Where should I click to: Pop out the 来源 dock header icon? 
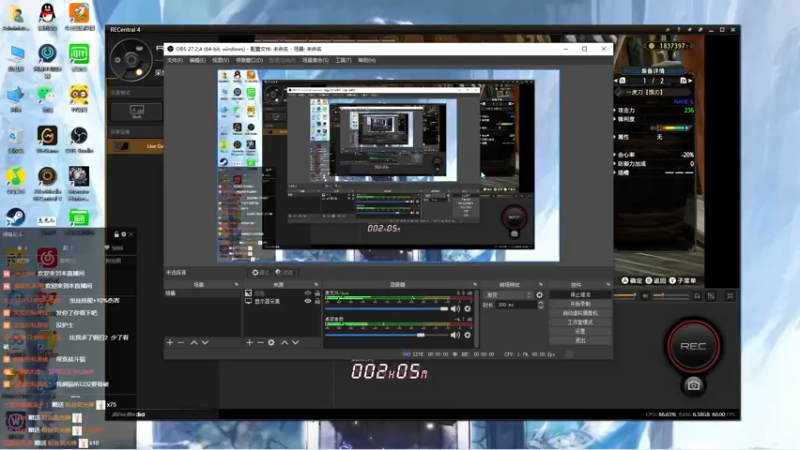pyautogui.click(x=316, y=284)
